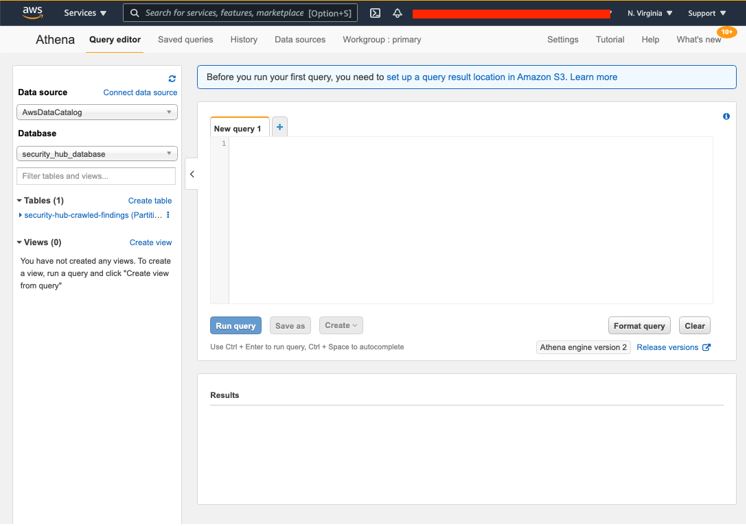
Task: Click the Filter tables and views field
Action: click(96, 176)
